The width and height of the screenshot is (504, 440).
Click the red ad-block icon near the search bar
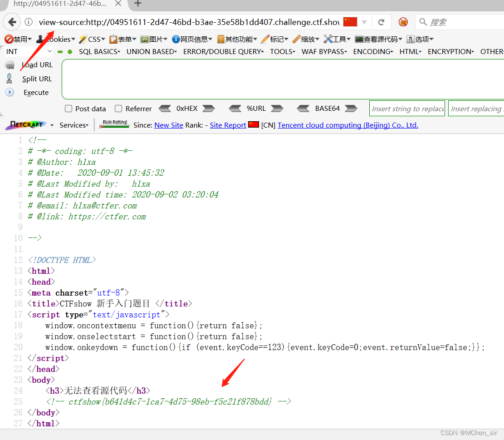403,22
